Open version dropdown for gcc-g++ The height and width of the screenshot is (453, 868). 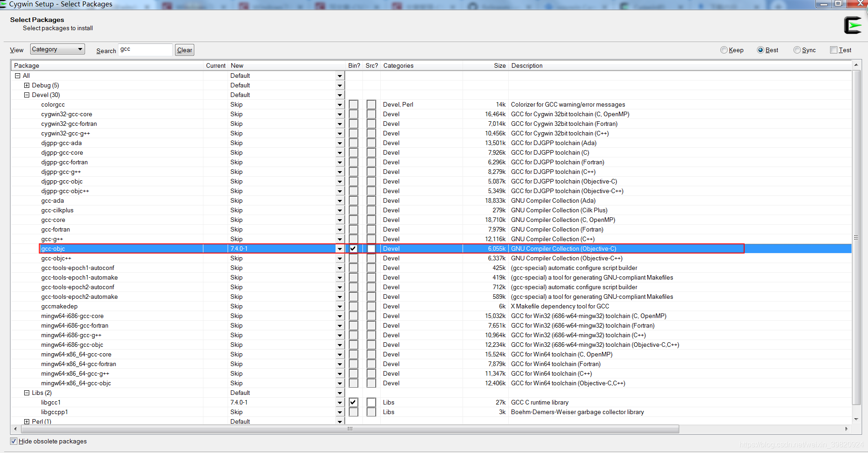340,239
